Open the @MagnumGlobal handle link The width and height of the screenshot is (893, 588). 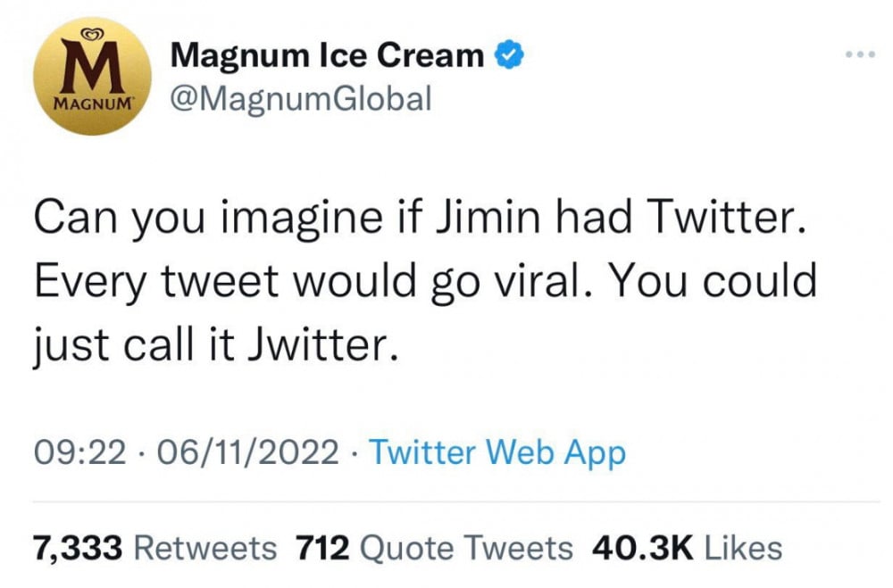point(300,99)
